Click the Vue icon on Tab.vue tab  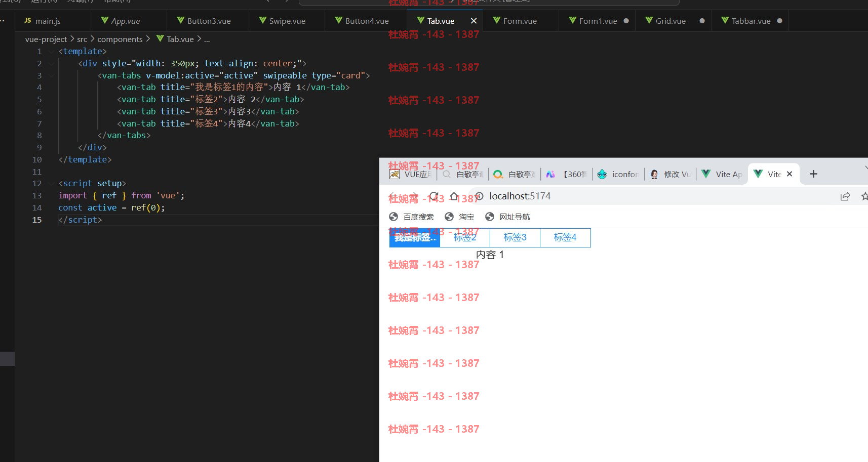click(421, 20)
